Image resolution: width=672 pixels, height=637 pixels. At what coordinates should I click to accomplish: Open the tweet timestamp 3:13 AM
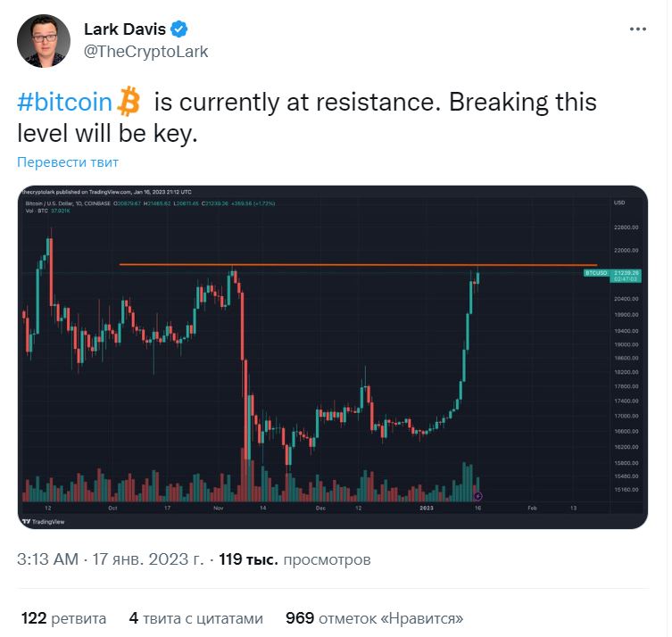coord(47,559)
